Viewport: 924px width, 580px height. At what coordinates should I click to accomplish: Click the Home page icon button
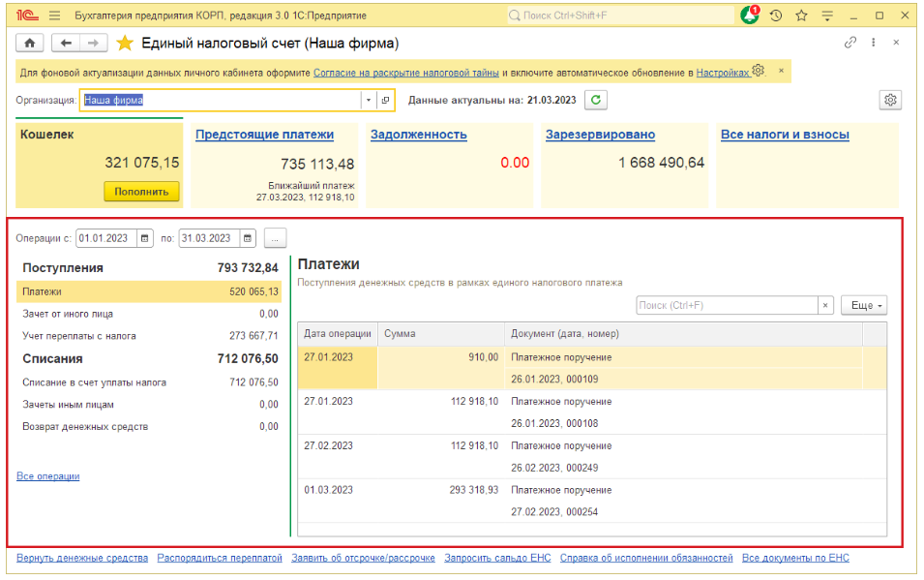tap(29, 44)
